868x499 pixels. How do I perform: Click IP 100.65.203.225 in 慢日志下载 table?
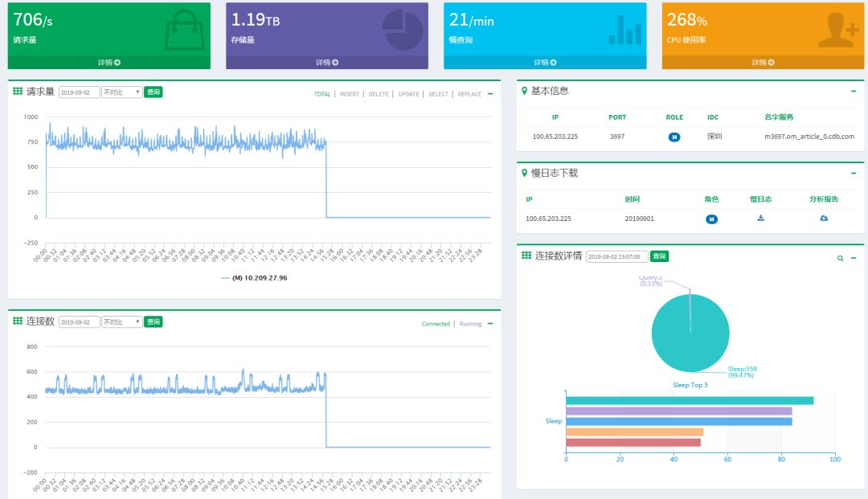(x=549, y=219)
